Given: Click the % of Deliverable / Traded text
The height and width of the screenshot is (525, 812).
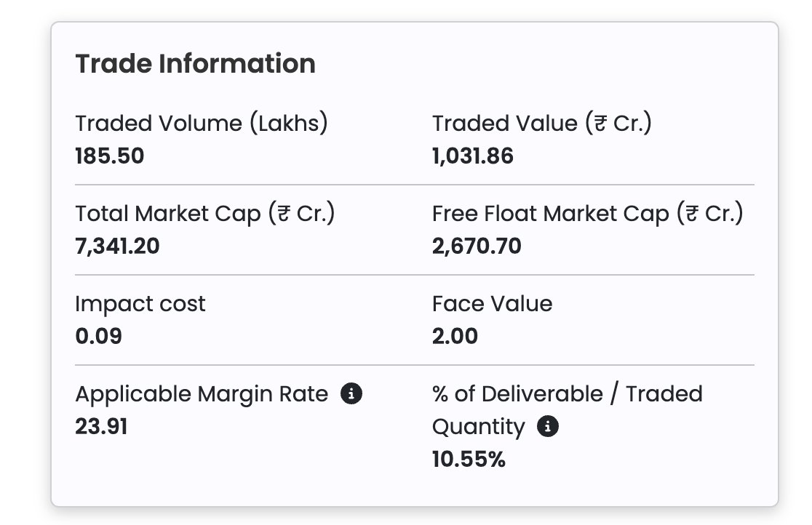Looking at the screenshot, I should (568, 393).
